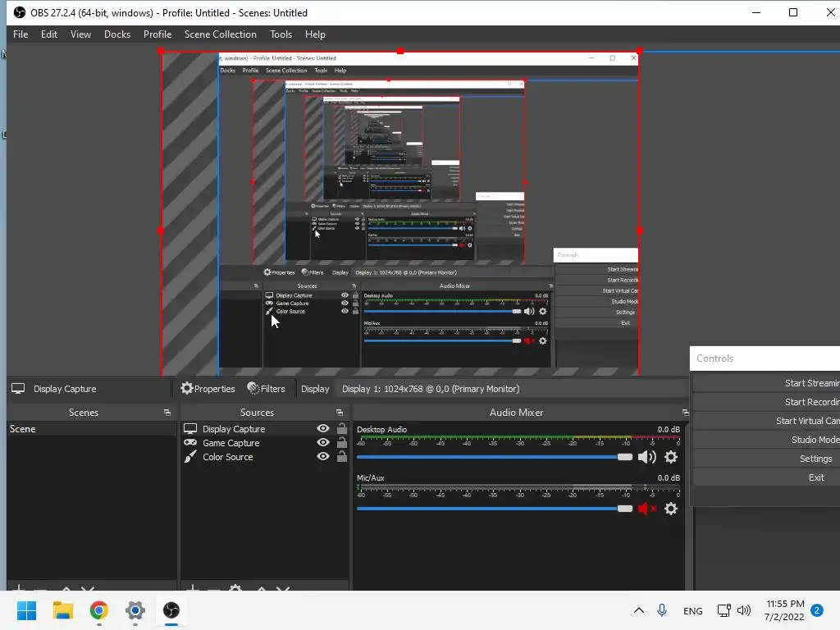
Task: Click Start Streaming in Controls
Action: click(767, 383)
